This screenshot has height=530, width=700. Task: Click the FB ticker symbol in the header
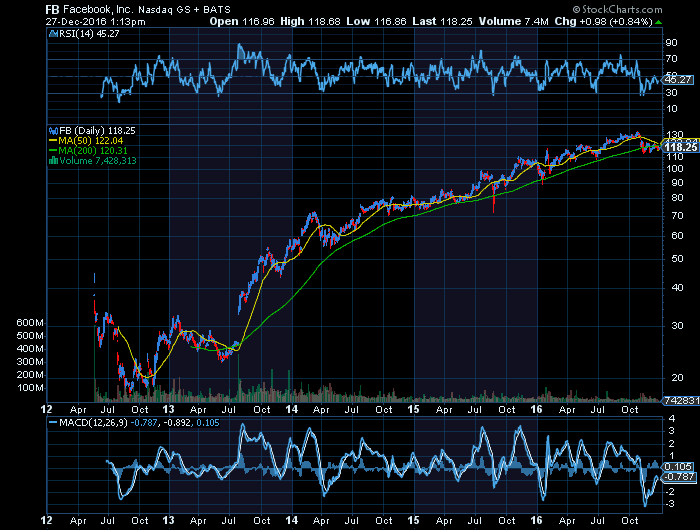[x=52, y=9]
